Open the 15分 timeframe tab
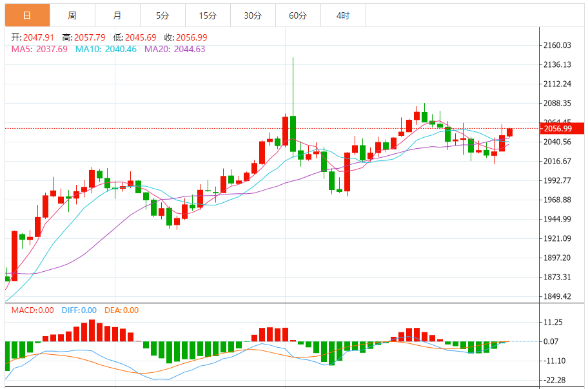This screenshot has height=389, width=588. pos(208,15)
